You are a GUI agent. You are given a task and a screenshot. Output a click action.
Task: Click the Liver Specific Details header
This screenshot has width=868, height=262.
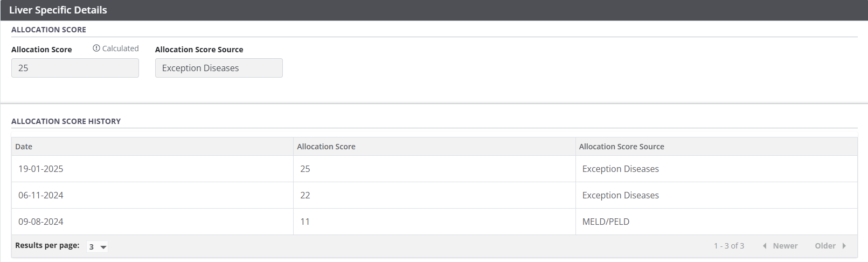click(58, 10)
